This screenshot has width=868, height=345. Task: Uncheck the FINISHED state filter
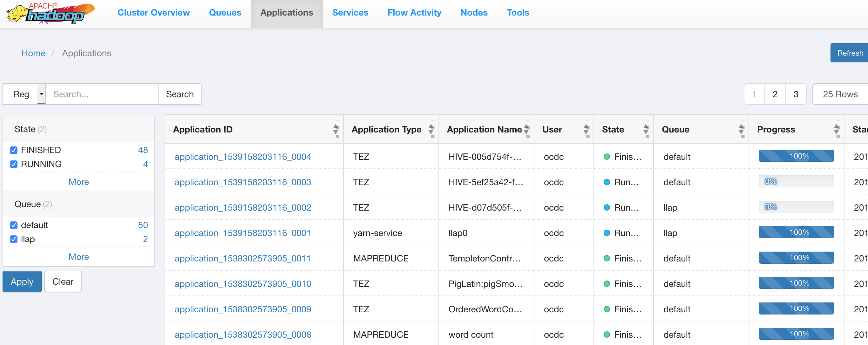point(13,150)
